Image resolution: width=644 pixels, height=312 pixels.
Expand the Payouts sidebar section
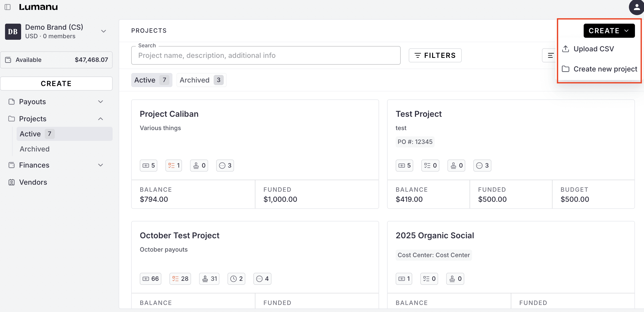(101, 102)
